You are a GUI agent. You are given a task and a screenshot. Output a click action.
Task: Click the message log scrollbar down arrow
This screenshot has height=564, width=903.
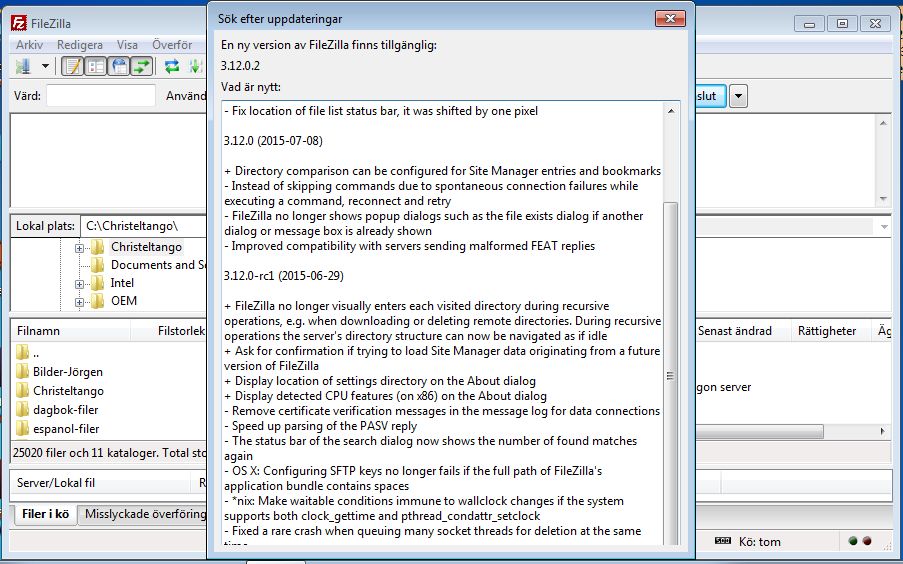pos(883,199)
